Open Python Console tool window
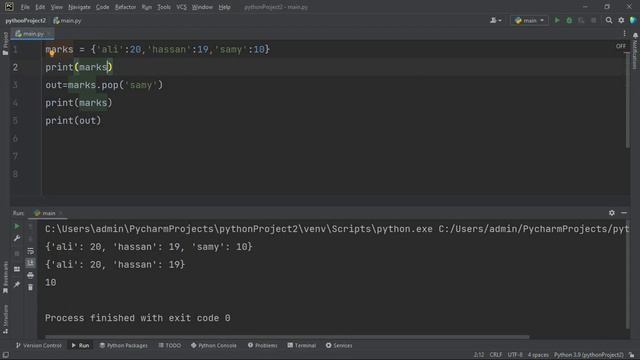Screen dimensions: 640x360 (213, 345)
